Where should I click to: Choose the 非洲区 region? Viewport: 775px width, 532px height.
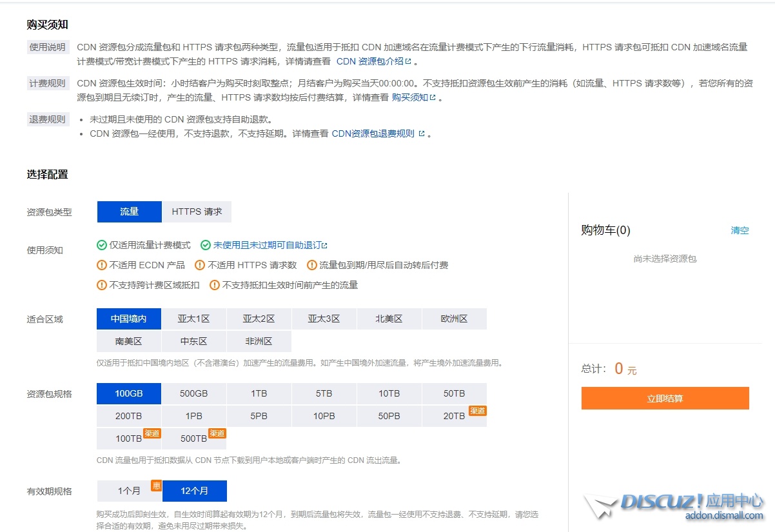(x=259, y=341)
